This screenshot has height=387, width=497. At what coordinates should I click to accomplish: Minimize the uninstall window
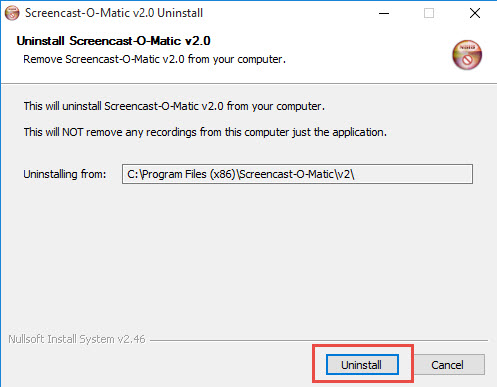point(384,13)
